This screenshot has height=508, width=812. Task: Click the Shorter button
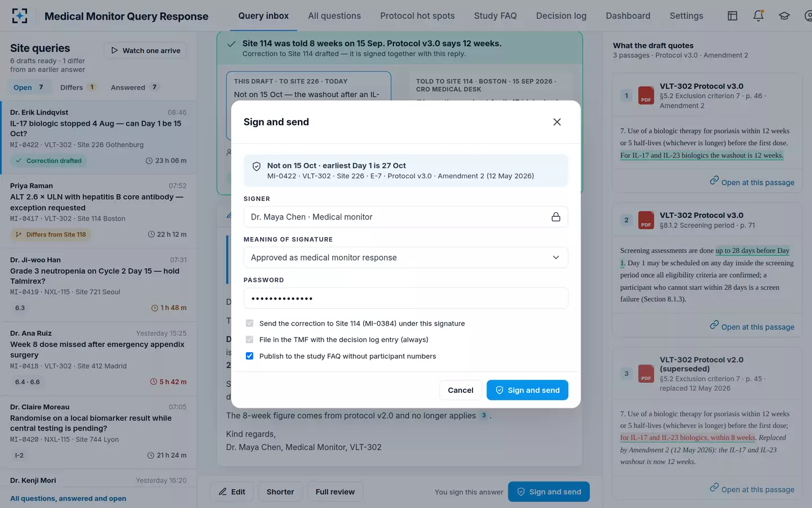tap(280, 492)
